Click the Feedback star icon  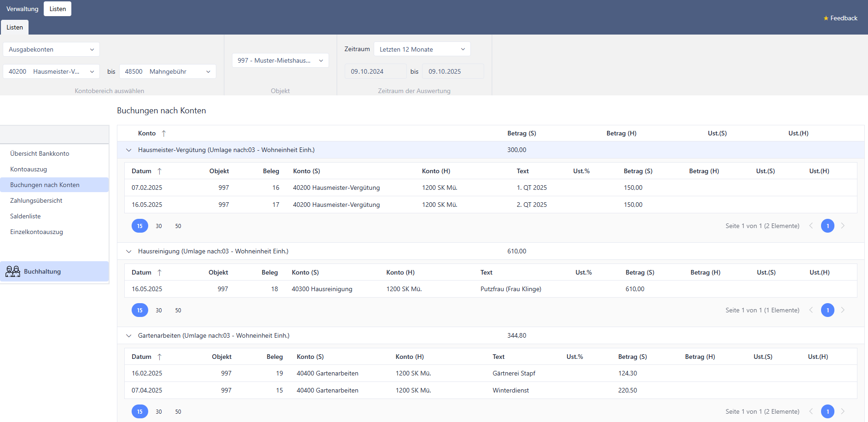point(826,18)
